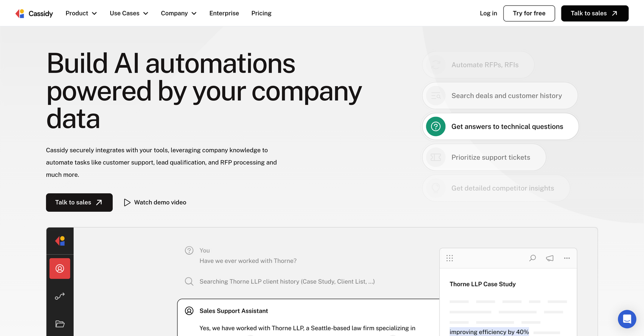Go to the Enterprise page

point(224,14)
